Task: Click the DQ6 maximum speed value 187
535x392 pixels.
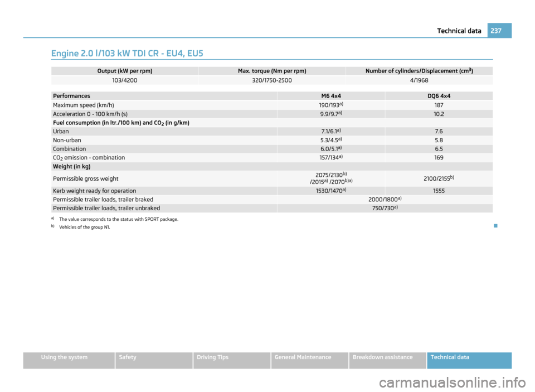Action: [x=439, y=105]
